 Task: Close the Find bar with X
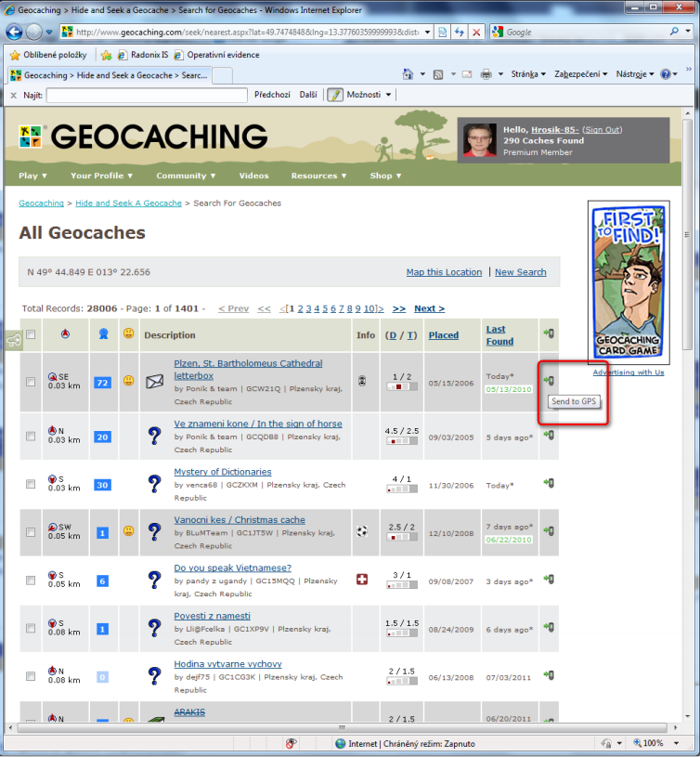(x=14, y=95)
